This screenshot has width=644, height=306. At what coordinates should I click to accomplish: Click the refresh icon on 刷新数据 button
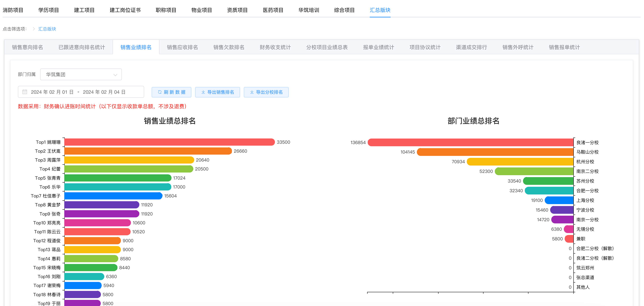(159, 92)
